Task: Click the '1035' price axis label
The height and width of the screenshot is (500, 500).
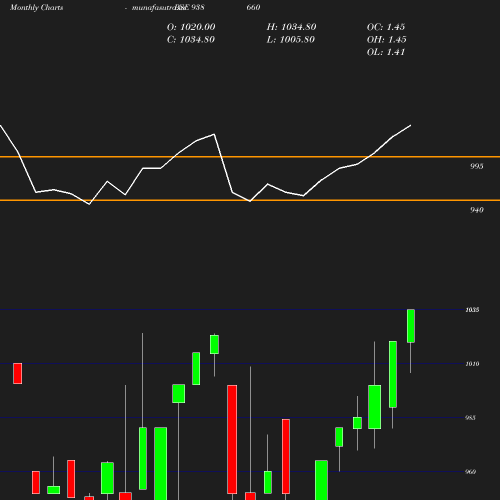Action: tap(472, 310)
